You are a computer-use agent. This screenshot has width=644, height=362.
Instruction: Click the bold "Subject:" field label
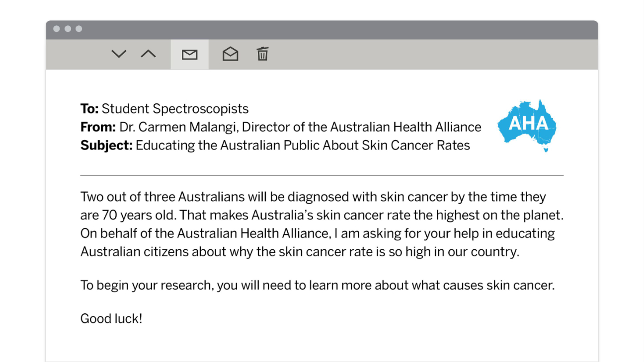[x=106, y=145]
